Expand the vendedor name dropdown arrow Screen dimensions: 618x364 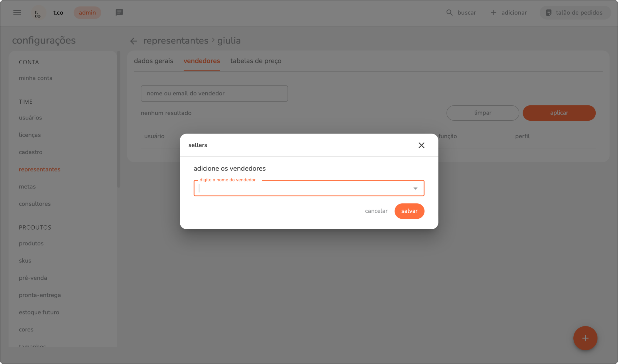point(415,188)
